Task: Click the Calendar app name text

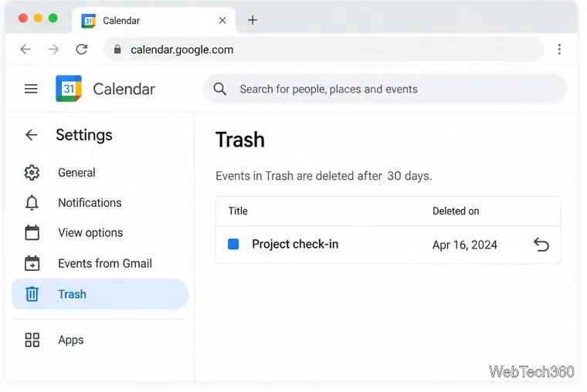Action: (124, 89)
